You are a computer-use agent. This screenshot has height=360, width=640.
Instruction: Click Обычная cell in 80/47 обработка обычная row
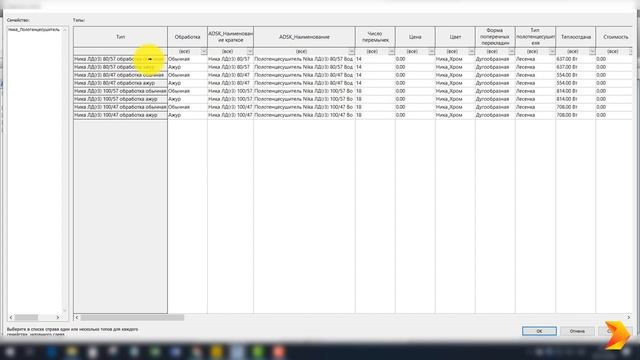[x=187, y=75]
